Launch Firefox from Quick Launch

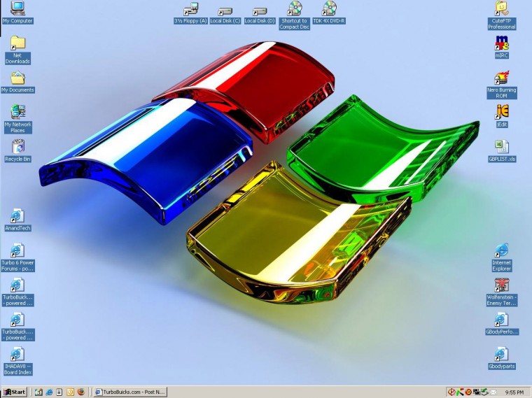[80, 392]
